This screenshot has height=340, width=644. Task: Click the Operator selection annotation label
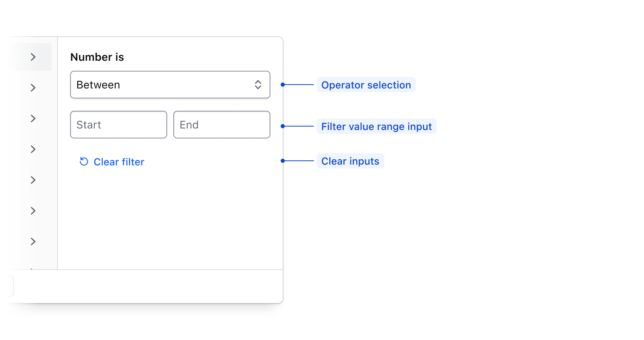click(366, 85)
